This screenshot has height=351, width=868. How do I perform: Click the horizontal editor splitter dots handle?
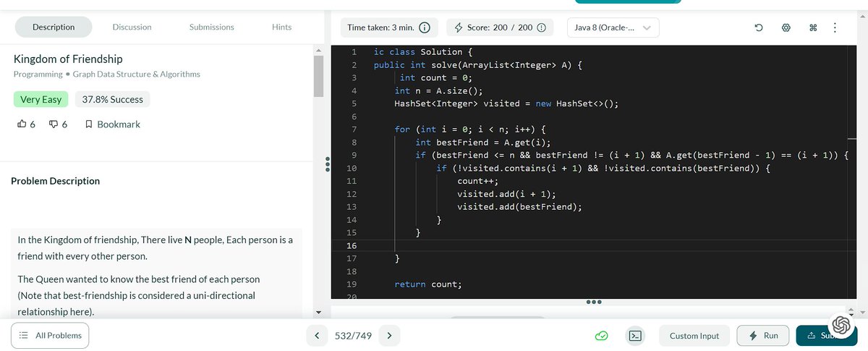coord(593,302)
